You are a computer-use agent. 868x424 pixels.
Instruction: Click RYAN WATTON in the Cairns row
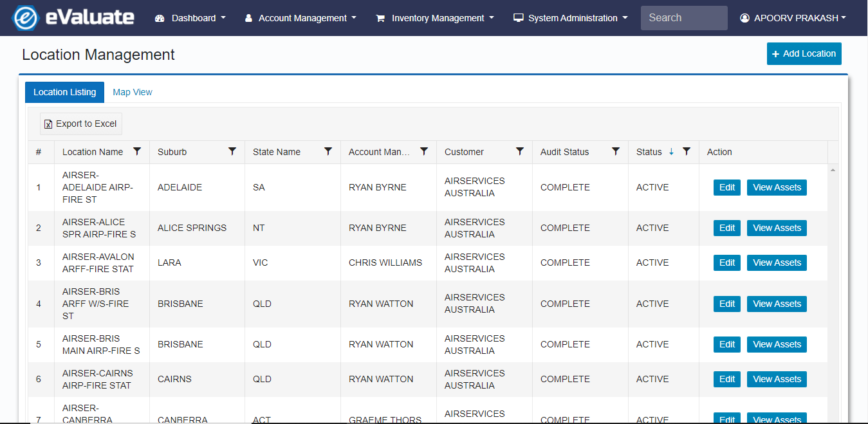pos(381,379)
